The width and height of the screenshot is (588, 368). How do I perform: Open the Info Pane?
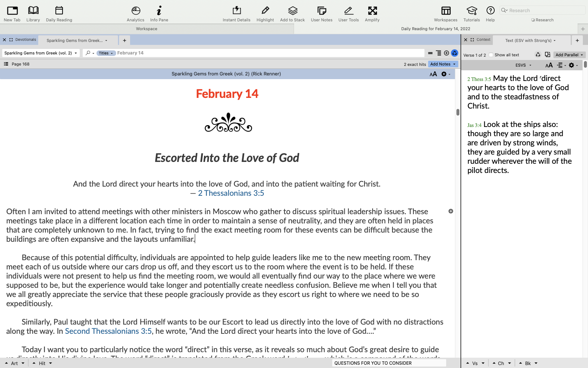coord(159,14)
